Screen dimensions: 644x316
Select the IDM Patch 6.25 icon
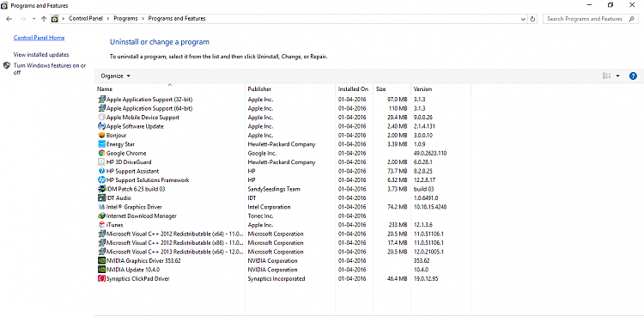[x=102, y=189]
